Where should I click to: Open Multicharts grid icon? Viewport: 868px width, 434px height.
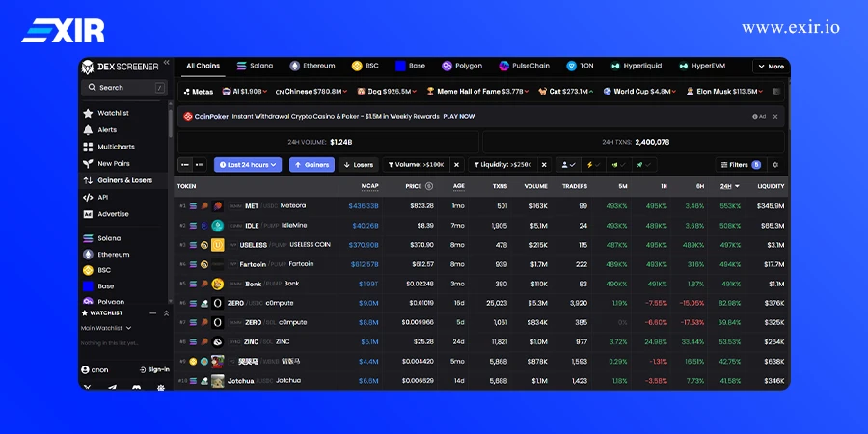coord(88,147)
